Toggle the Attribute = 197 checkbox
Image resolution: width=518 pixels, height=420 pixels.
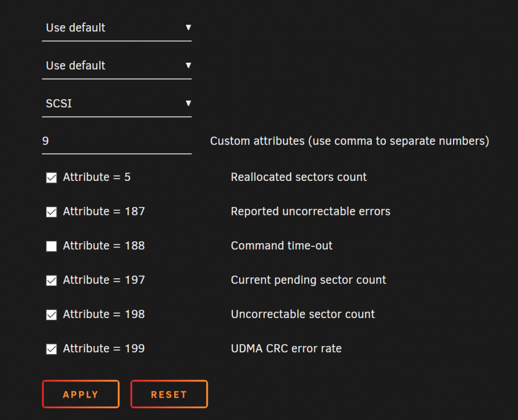pos(51,281)
